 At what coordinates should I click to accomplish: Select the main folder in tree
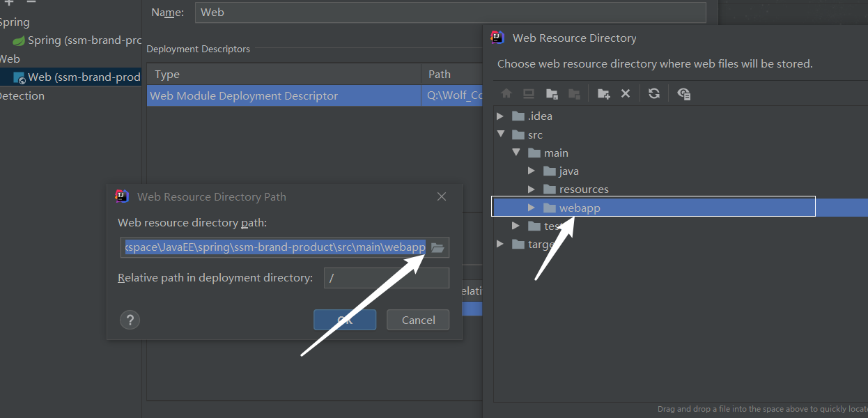(x=556, y=153)
